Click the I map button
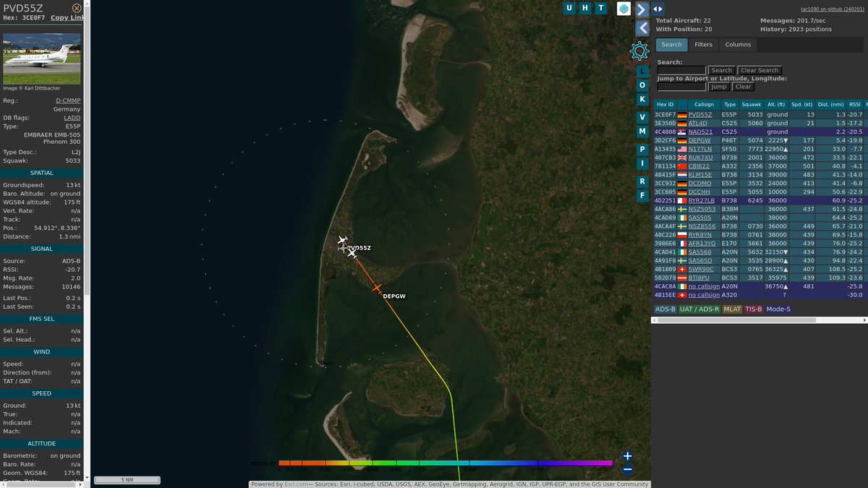868x488 pixels. [x=642, y=163]
